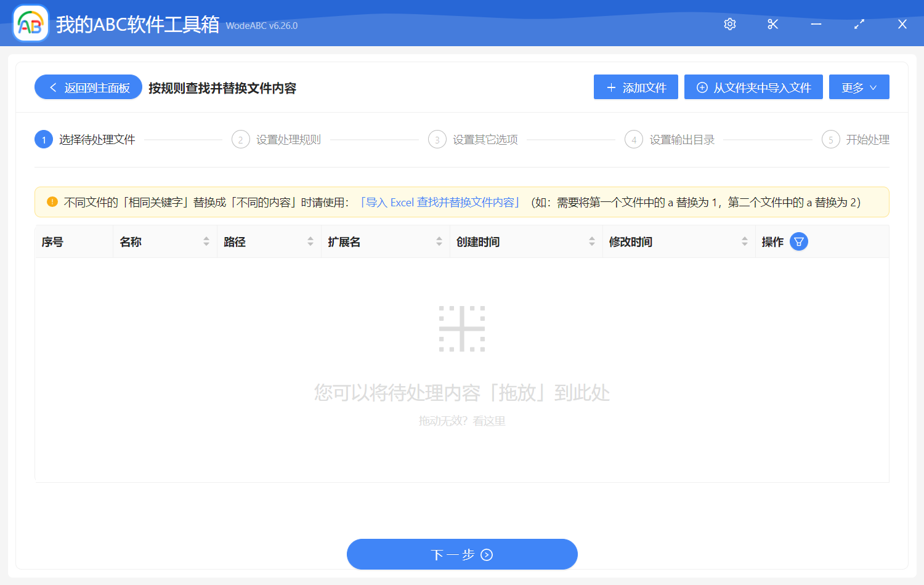Image resolution: width=924 pixels, height=585 pixels.
Task: Click the dashed drag-drop placeholder icon
Action: pos(462,328)
